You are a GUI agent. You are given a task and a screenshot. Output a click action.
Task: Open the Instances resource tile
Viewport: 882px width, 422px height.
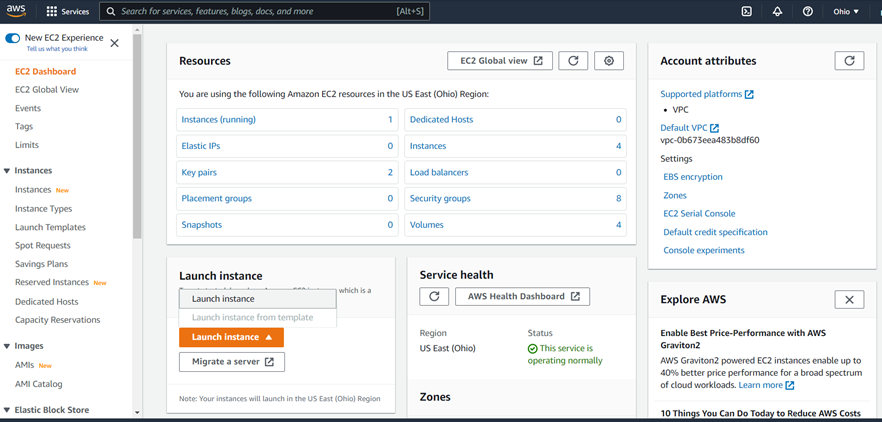[515, 146]
